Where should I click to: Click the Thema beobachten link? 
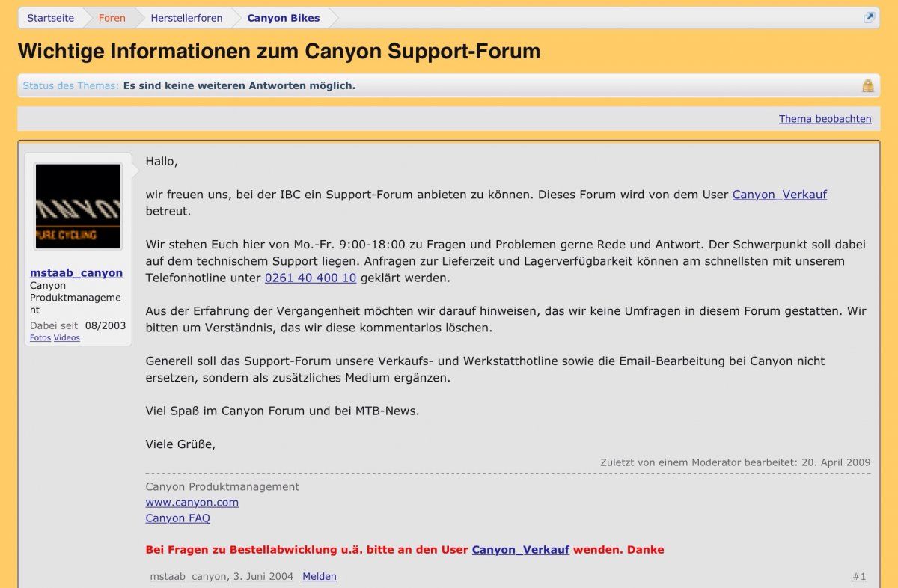click(x=825, y=119)
